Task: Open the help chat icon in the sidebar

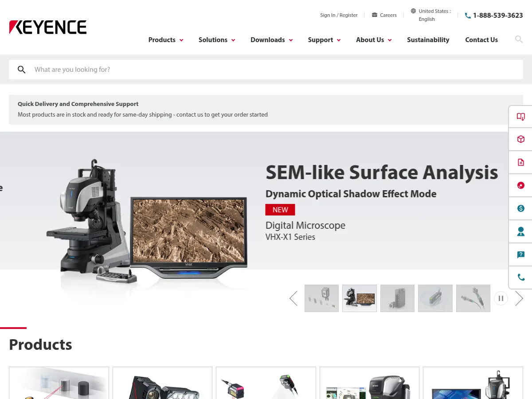Action: pos(520,254)
